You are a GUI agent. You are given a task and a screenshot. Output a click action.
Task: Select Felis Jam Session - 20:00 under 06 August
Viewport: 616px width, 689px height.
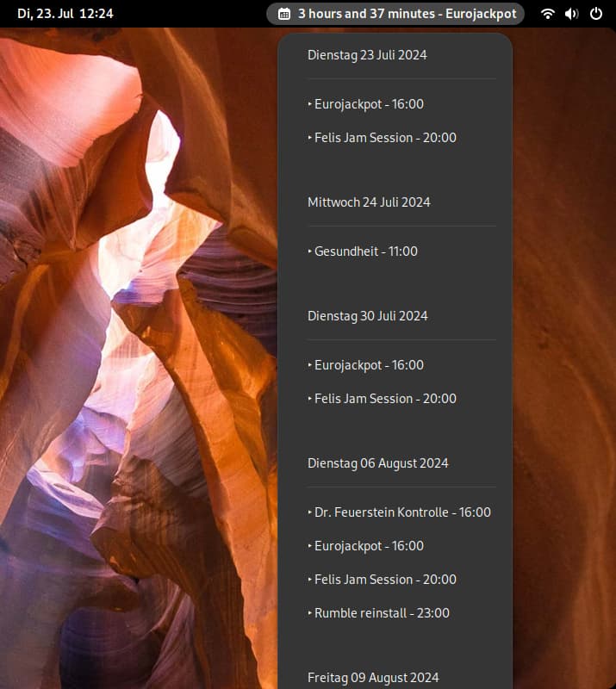(x=382, y=579)
